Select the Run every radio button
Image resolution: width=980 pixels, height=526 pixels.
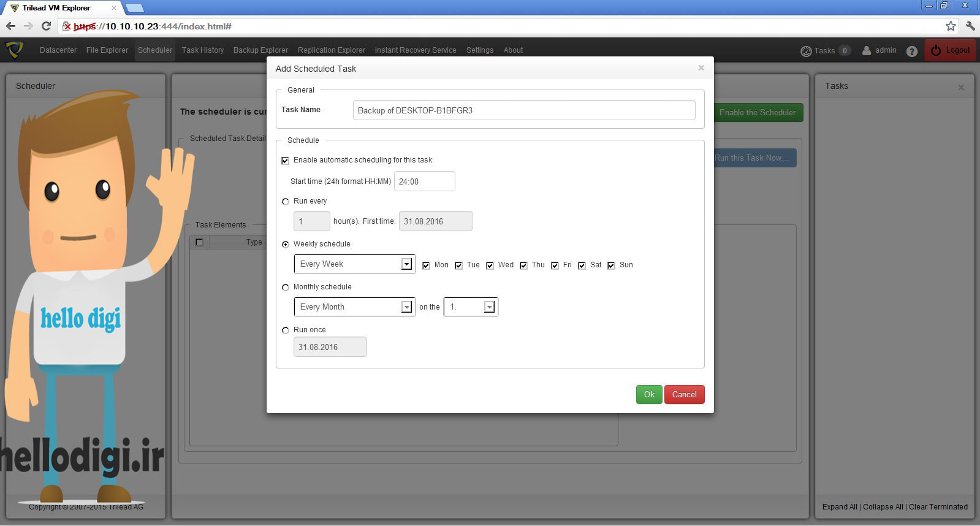tap(286, 202)
